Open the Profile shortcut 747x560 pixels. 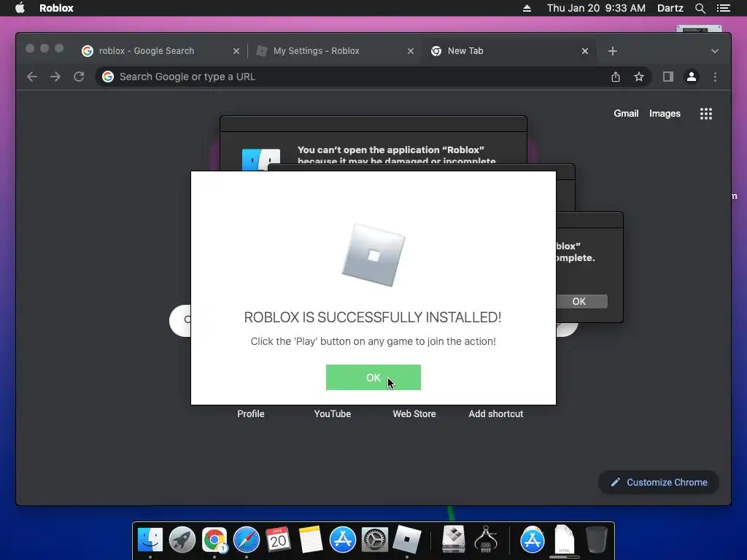click(x=251, y=414)
